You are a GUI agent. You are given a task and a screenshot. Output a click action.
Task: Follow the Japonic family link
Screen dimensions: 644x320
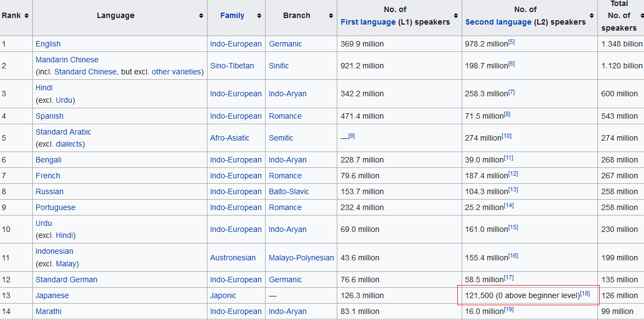coord(223,296)
